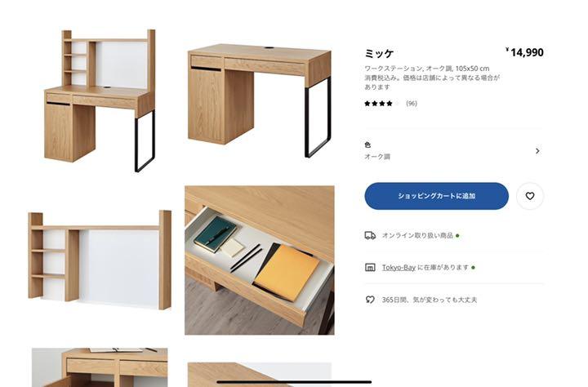Open the star rating reviews
This screenshot has width=588, height=387.
[x=378, y=104]
